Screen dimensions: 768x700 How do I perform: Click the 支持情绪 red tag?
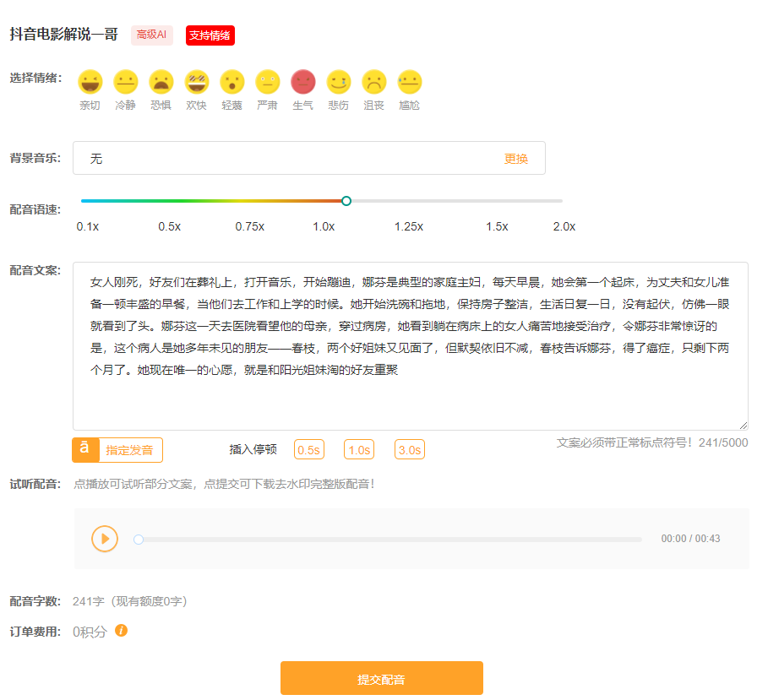point(210,35)
